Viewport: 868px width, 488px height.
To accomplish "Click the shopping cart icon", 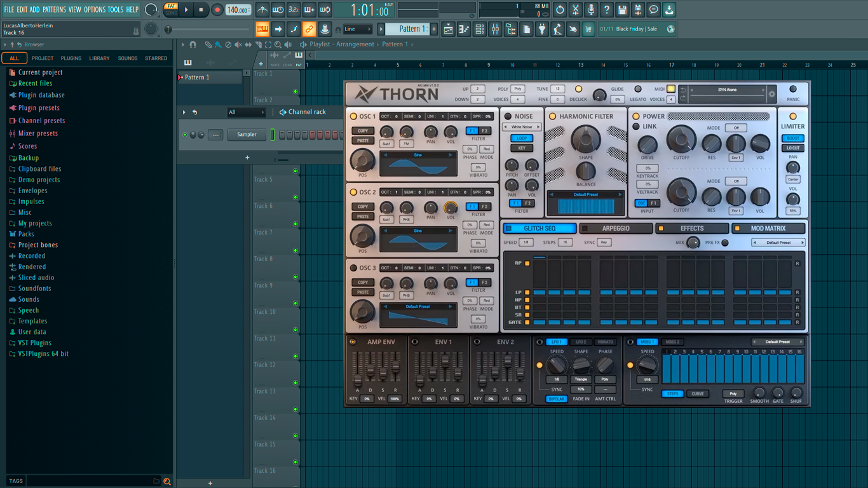I will coord(588,29).
